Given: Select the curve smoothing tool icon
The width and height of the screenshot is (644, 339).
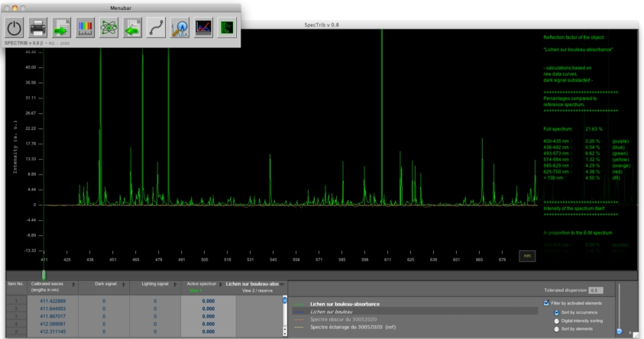Looking at the screenshot, I should point(156,27).
